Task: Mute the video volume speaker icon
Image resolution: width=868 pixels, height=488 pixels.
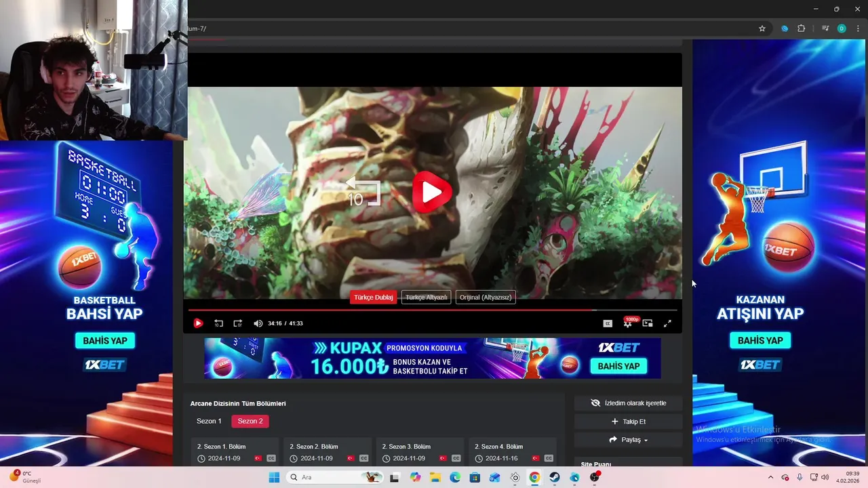Action: point(258,323)
